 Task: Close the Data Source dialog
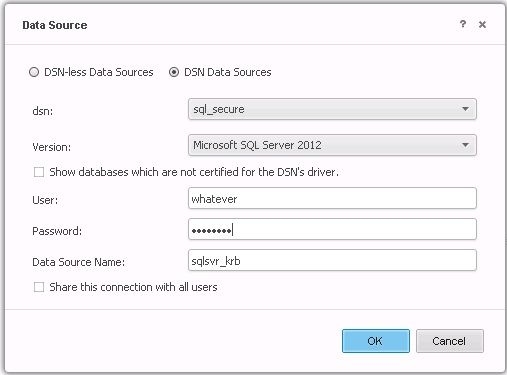tap(482, 24)
